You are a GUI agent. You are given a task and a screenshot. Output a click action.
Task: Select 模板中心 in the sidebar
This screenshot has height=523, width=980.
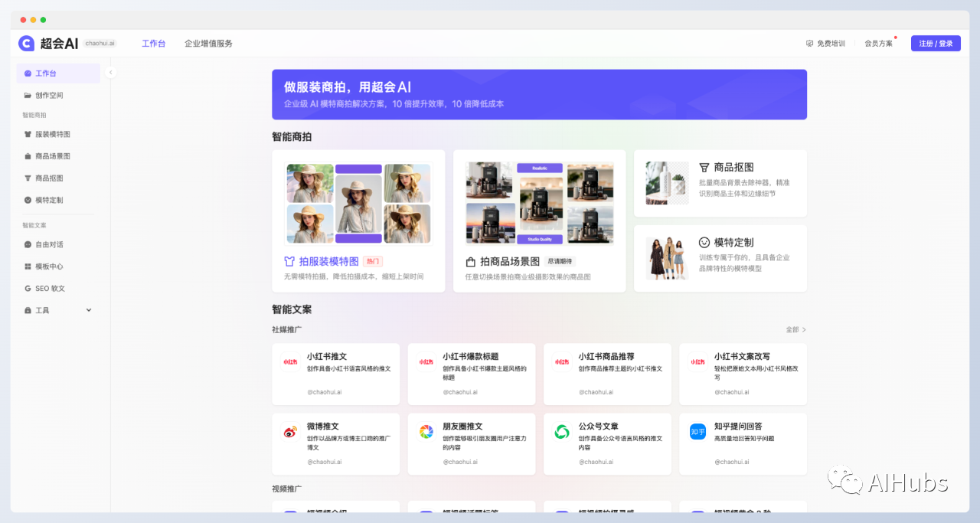pos(58,266)
